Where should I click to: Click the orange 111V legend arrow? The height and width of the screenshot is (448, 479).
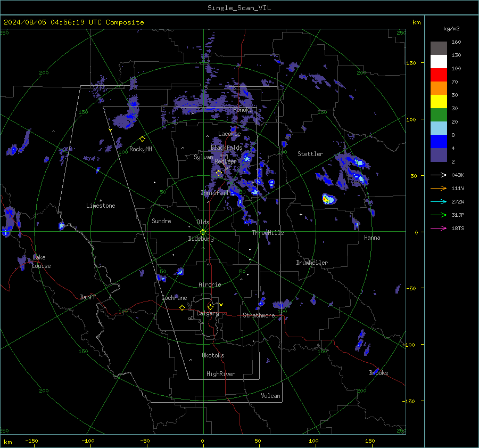pyautogui.click(x=439, y=189)
